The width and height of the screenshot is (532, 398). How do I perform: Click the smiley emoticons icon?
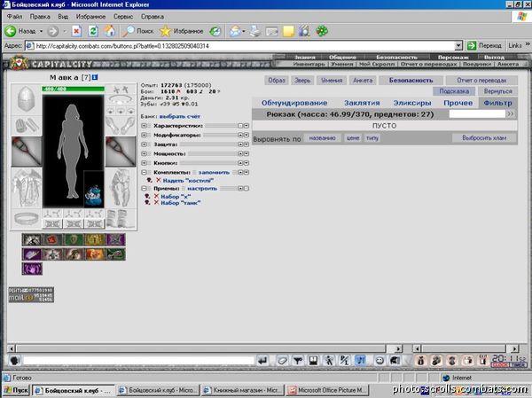pyautogui.click(x=379, y=361)
